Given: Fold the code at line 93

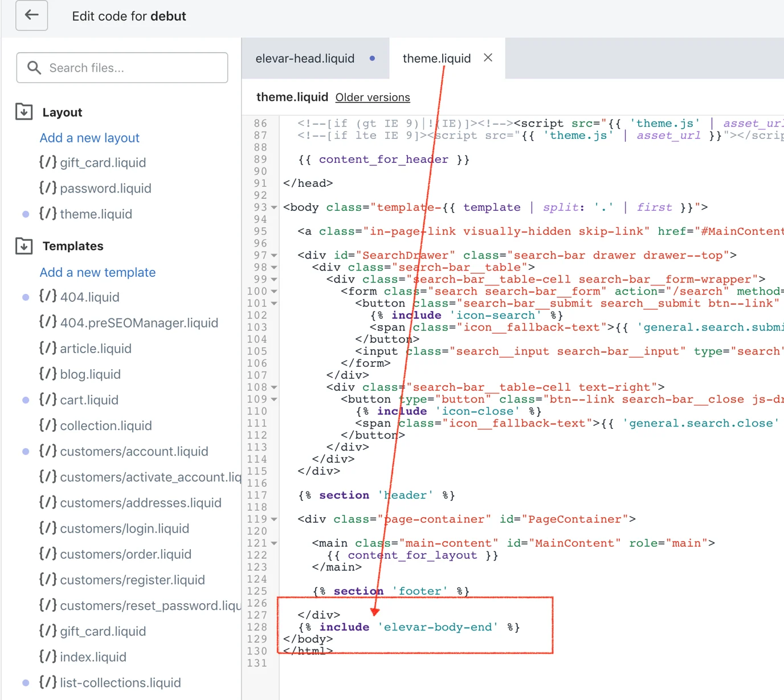Looking at the screenshot, I should click(274, 207).
